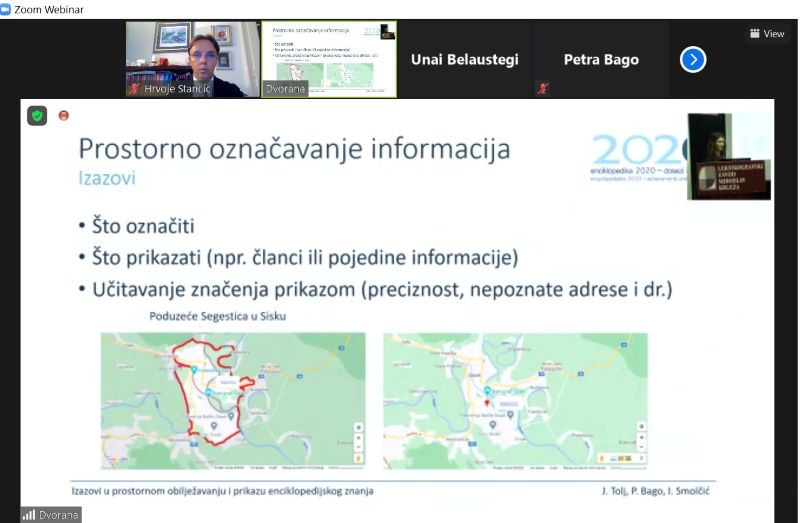The image size is (800, 523).
Task: Click the red recording indicator icon
Action: click(x=64, y=116)
